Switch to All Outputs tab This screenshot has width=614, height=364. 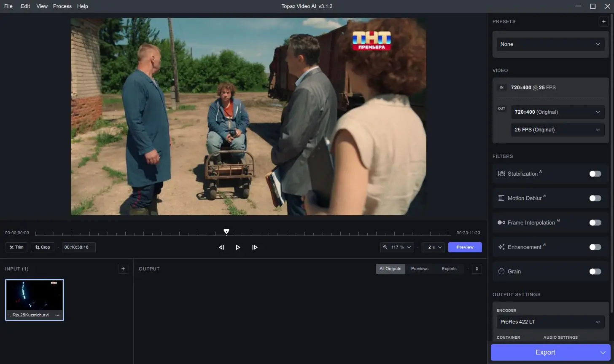click(x=390, y=269)
